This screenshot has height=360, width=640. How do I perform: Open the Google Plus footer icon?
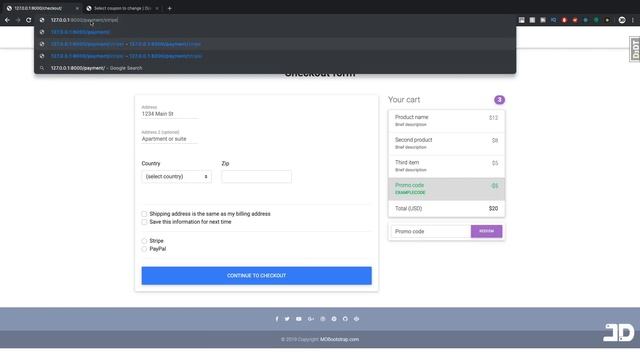click(x=311, y=319)
